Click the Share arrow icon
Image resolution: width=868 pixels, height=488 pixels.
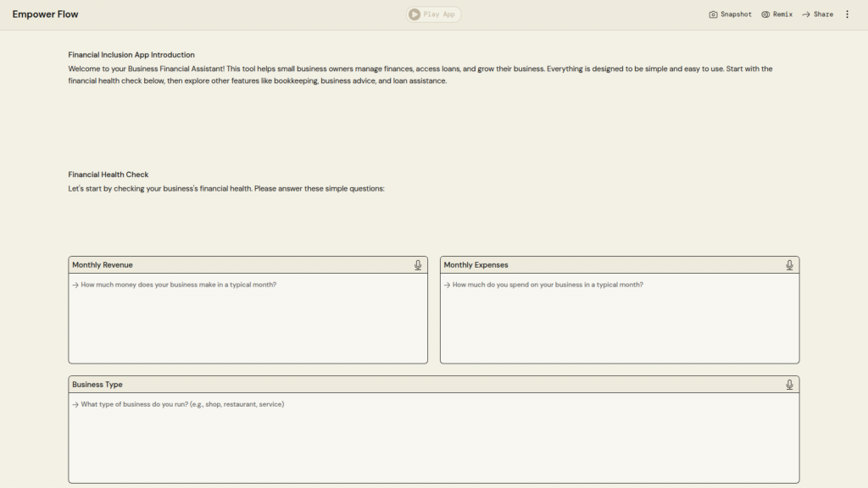[806, 14]
